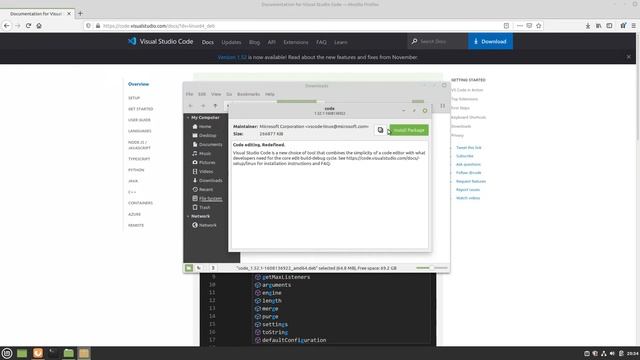The height and width of the screenshot is (360, 640).
Task: Click the green Install Package button
Action: [409, 130]
